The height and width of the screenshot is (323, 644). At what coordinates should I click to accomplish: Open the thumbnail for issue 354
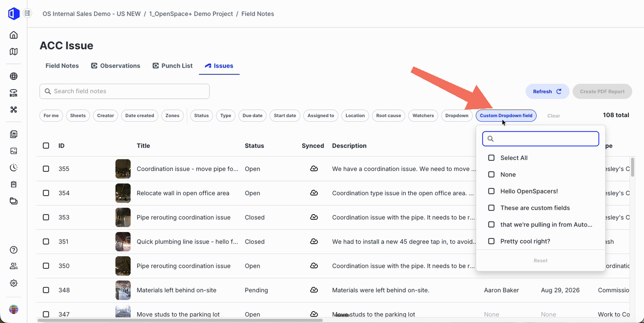pos(123,193)
